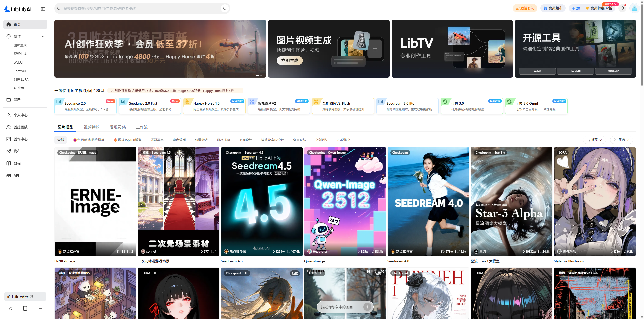Click the 可灵 3.0 model icon
This screenshot has height=319, width=644.
(x=445, y=102)
